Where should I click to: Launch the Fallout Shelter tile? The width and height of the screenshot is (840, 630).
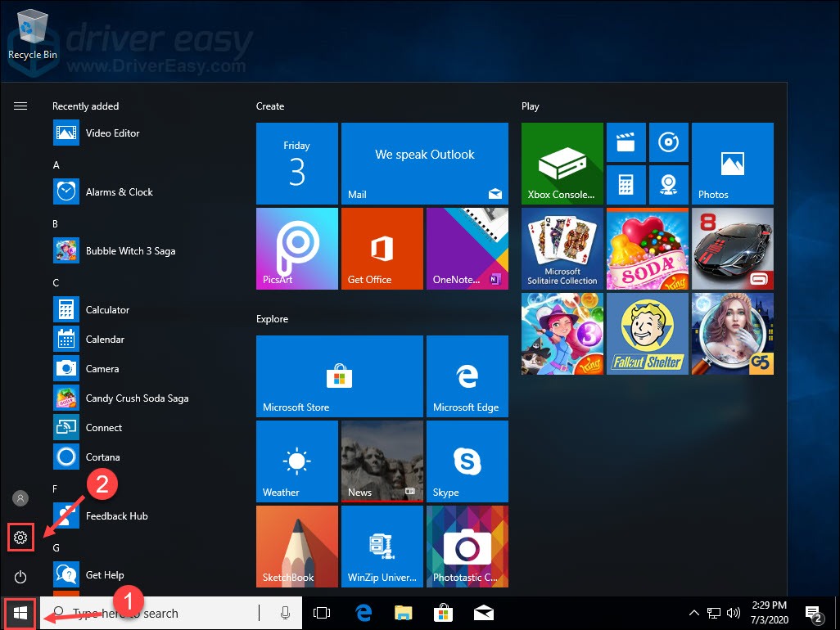click(647, 334)
